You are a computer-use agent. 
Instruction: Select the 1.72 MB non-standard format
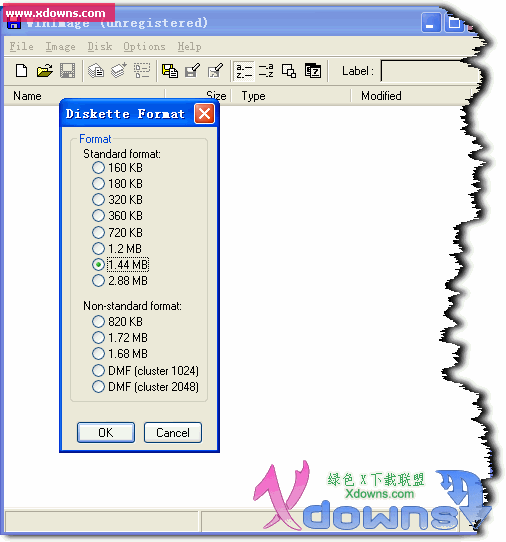(x=120, y=337)
